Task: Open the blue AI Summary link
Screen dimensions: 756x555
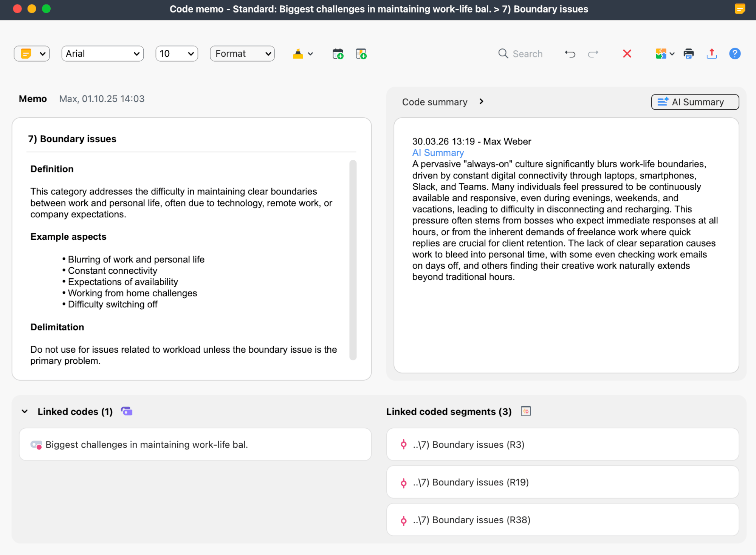Action: 438,153
